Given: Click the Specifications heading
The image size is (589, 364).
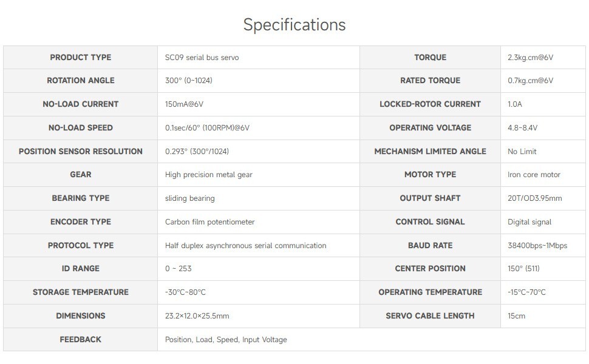Looking at the screenshot, I should point(294,25).
